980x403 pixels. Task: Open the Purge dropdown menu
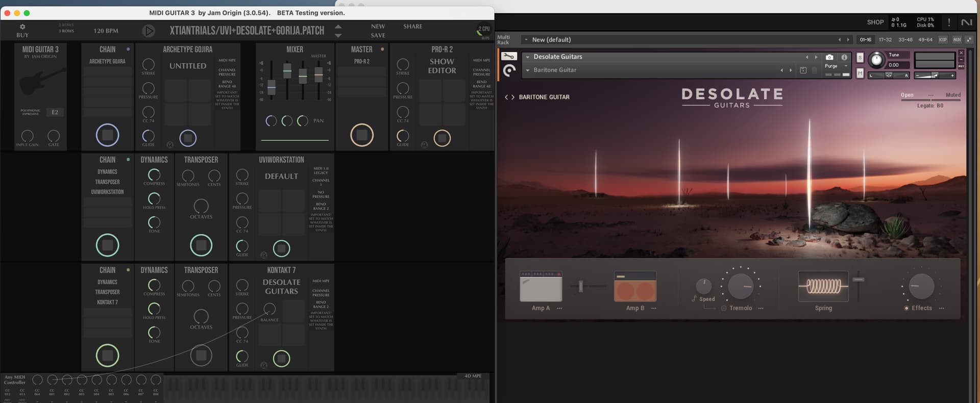[836, 66]
